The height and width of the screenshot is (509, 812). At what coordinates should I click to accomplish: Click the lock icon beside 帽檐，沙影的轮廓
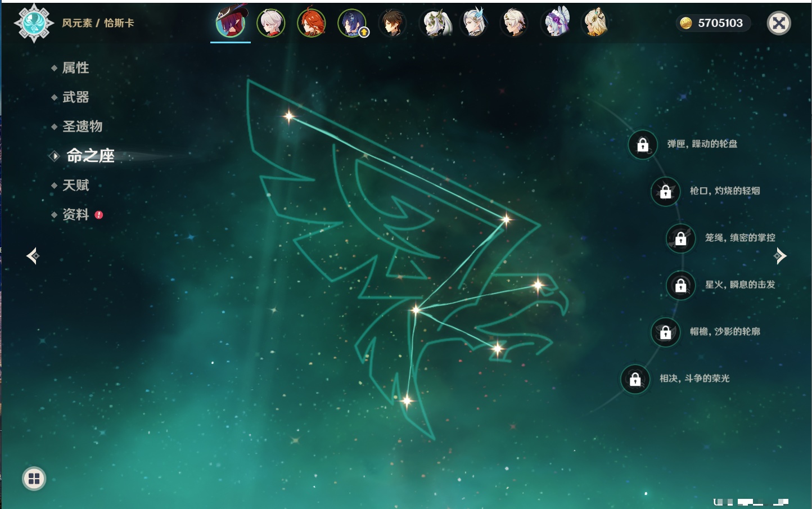pyautogui.click(x=666, y=332)
